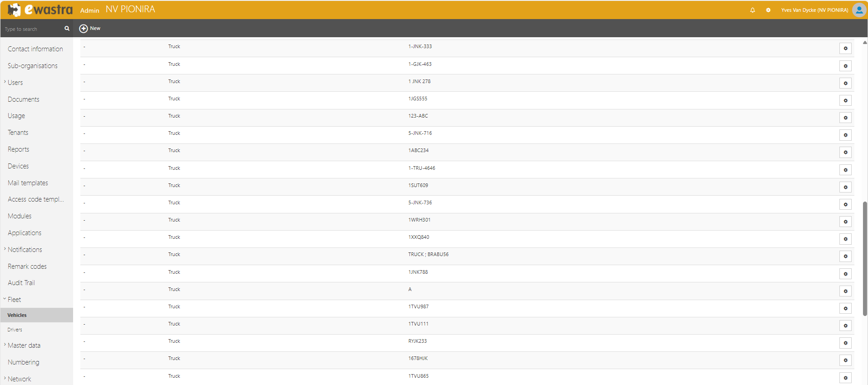Select license plate 1-TRU-4646 text
Viewport: 868px width, 385px height.
[x=421, y=168]
